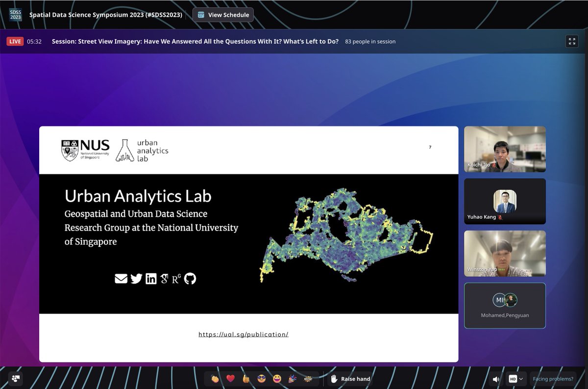Select Yuhao Kang's video tile

pyautogui.click(x=505, y=201)
